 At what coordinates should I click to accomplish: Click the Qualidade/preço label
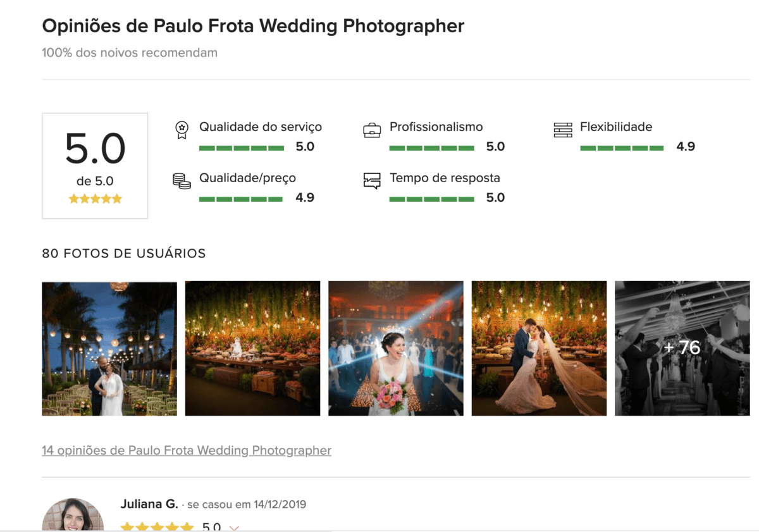(248, 178)
